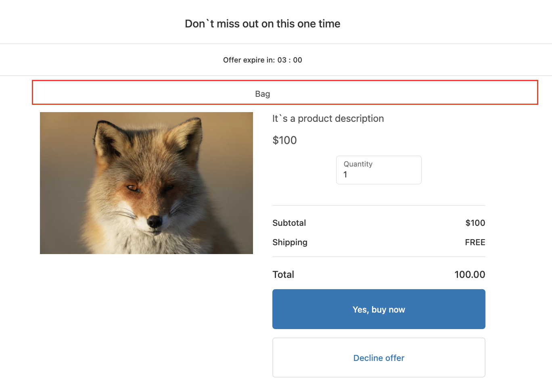Click the countdown seconds value 00
Viewport: 552px width, 392px height.
point(297,60)
